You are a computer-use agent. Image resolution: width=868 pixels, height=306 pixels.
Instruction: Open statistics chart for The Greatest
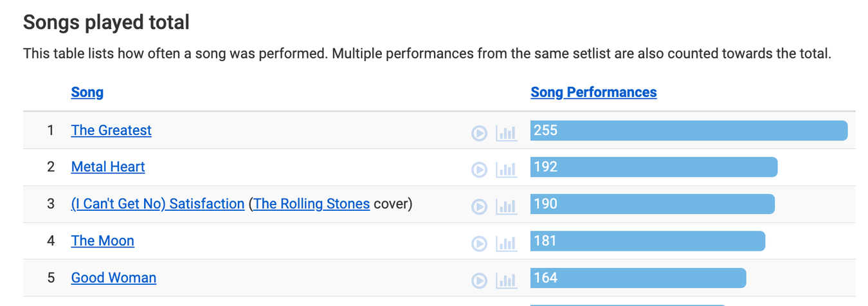tap(507, 133)
